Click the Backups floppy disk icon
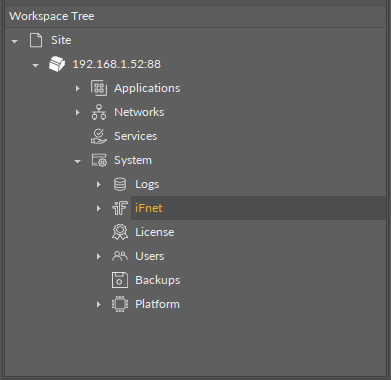391x380 pixels. pyautogui.click(x=120, y=280)
